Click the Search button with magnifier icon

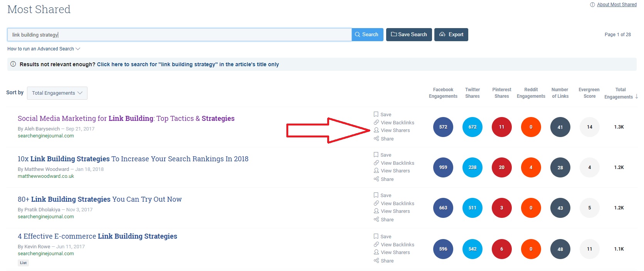pos(367,35)
